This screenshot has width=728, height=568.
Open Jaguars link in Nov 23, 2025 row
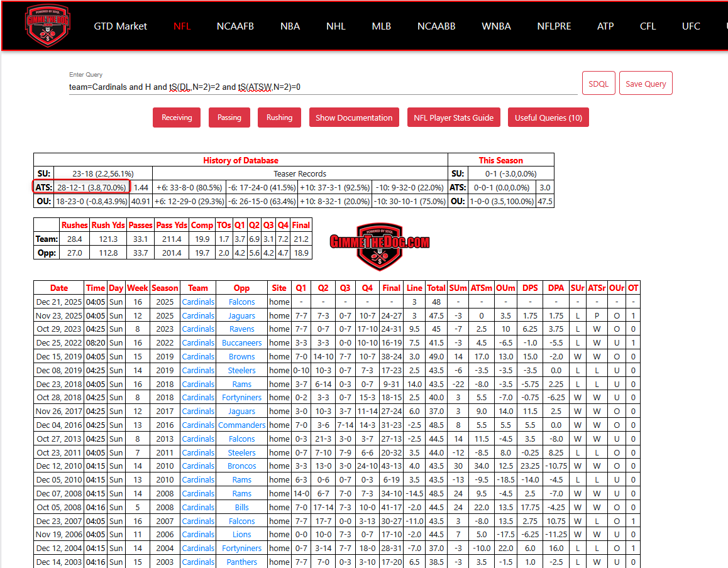coord(241,315)
